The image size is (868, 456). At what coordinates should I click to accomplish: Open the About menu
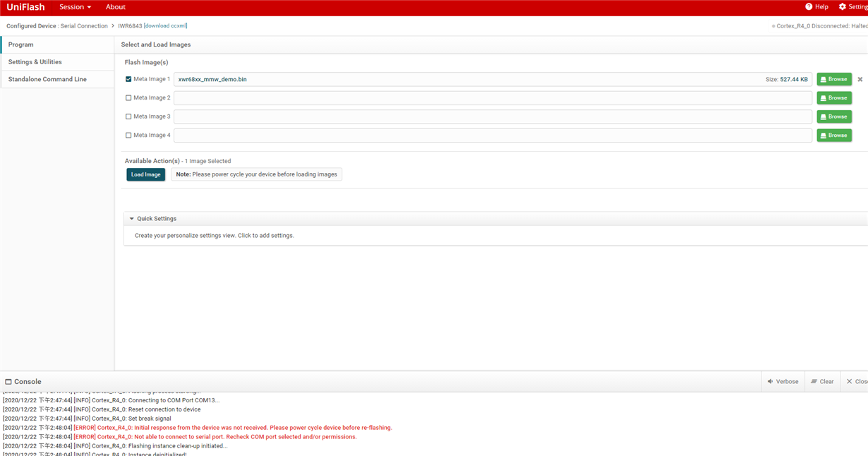[116, 7]
